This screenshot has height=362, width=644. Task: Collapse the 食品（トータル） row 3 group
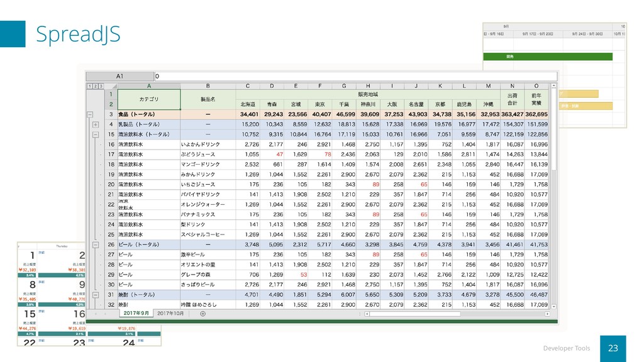(90, 114)
